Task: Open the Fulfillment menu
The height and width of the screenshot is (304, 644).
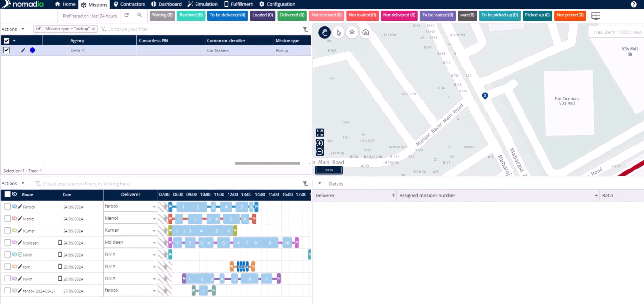Action: (239, 4)
